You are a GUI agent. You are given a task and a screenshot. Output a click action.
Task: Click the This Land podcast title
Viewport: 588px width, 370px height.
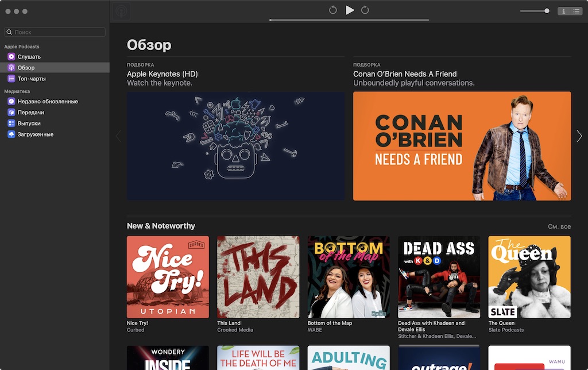pos(229,323)
